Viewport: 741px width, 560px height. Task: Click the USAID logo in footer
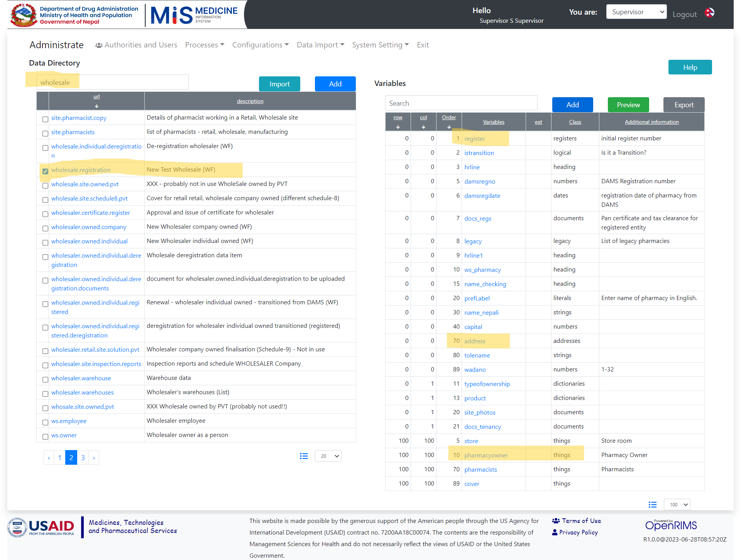click(41, 528)
